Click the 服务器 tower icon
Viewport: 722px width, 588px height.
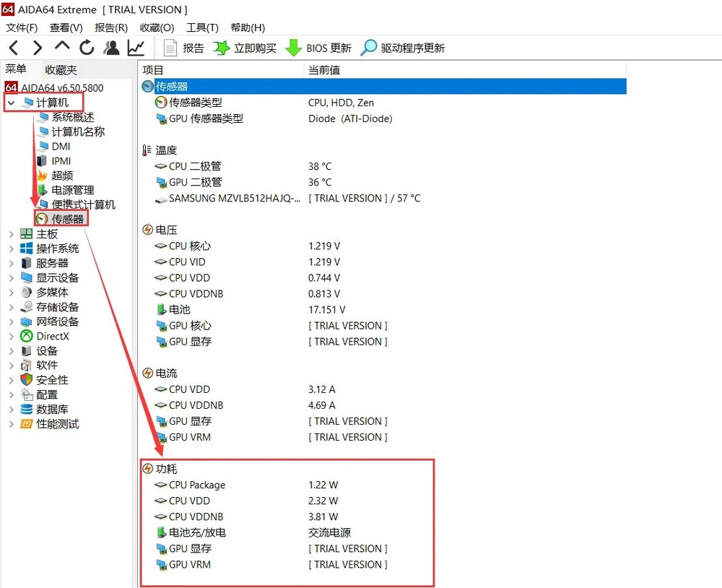pos(26,263)
